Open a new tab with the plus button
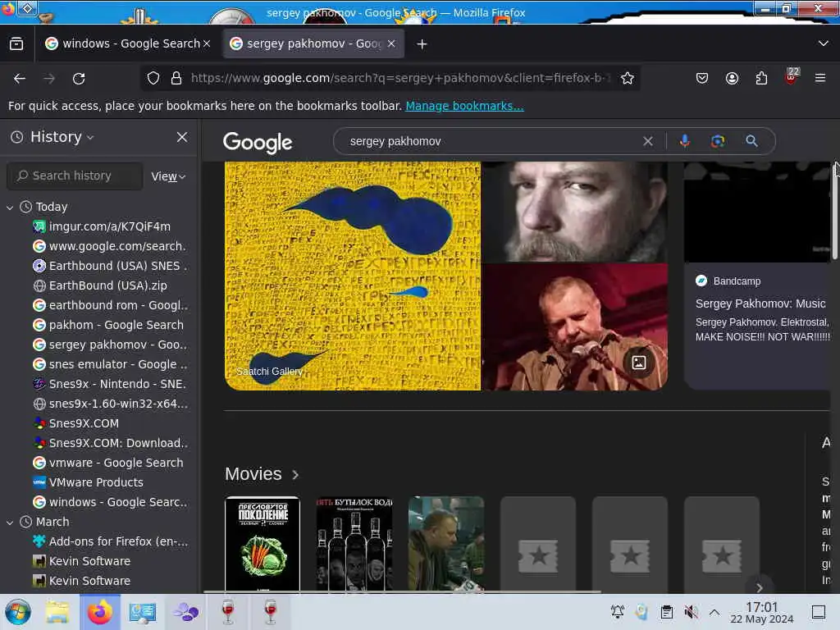840x630 pixels. [422, 44]
